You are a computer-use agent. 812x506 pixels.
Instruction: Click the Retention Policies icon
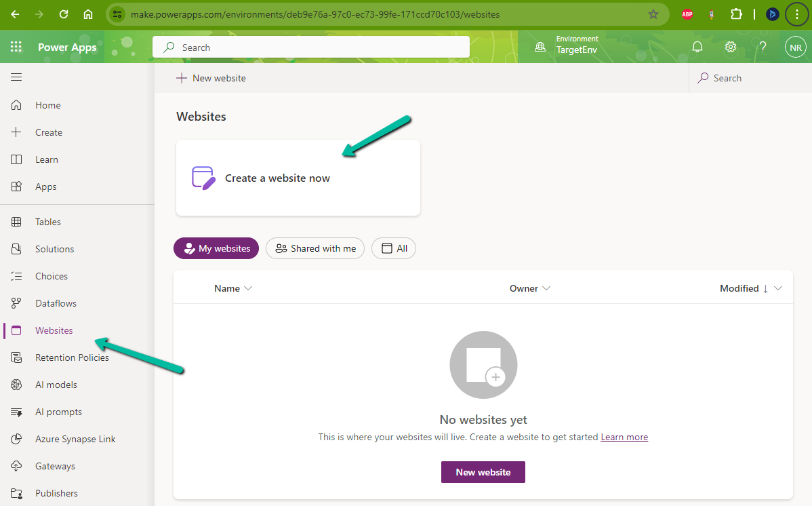tap(16, 357)
